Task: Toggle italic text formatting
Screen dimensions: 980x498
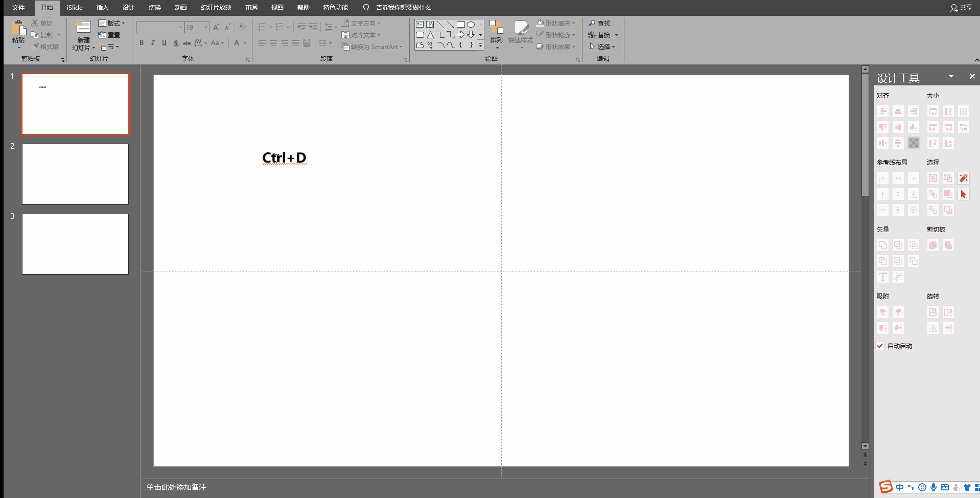Action: pyautogui.click(x=153, y=43)
